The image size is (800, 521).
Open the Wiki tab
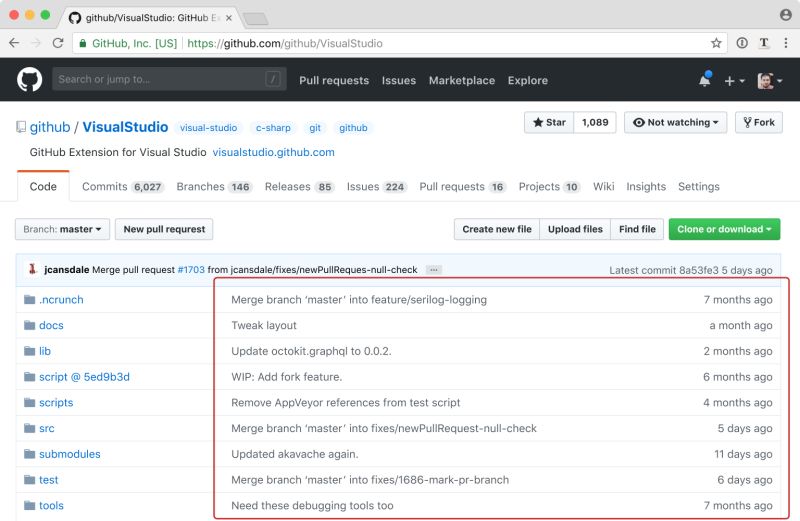tap(604, 187)
